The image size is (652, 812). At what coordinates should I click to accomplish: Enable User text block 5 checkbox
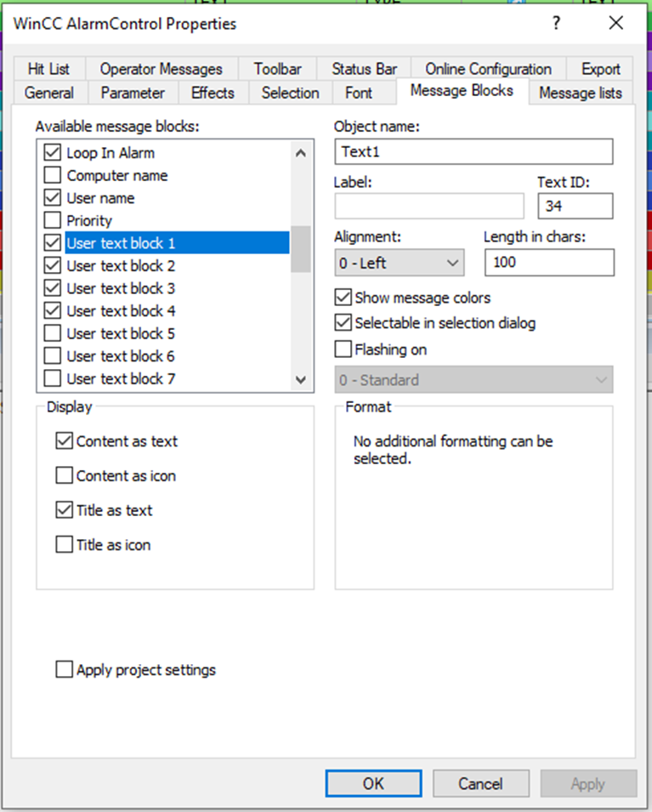pos(53,333)
